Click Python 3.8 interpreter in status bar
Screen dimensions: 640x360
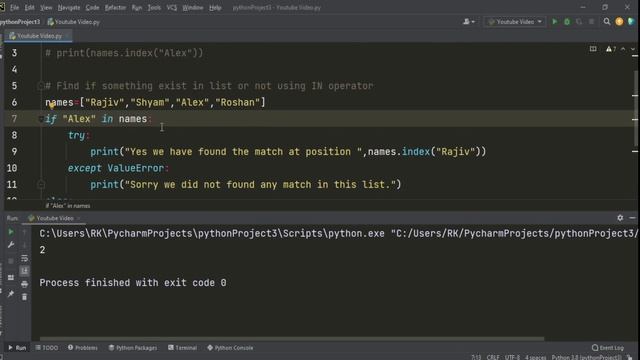tap(587, 357)
